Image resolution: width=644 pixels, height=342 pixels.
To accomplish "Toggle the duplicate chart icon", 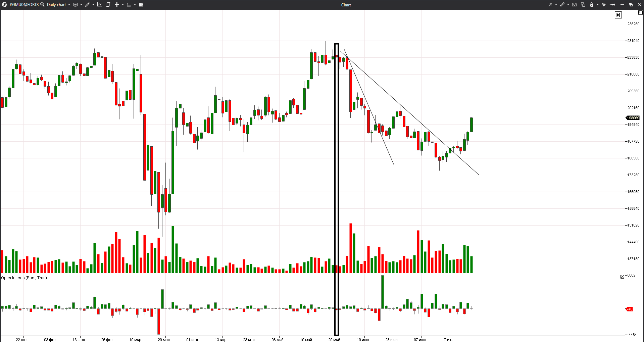I will pos(583,5).
